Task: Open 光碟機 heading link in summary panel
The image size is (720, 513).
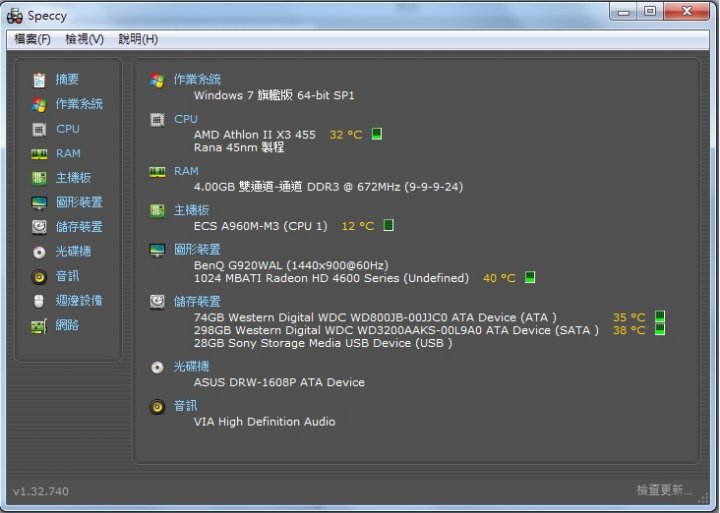Action: [191, 366]
